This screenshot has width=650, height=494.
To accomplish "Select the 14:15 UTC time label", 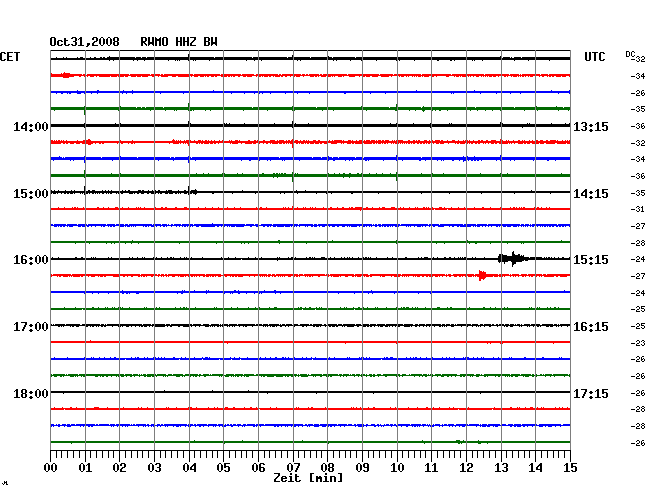I will point(591,194).
